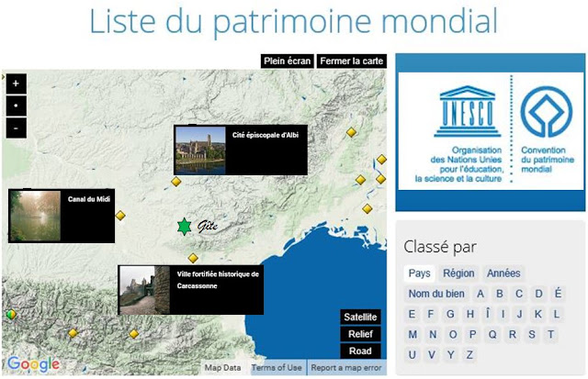
Task: Open Canal du Midi photo thumbnail
Action: (x=35, y=216)
